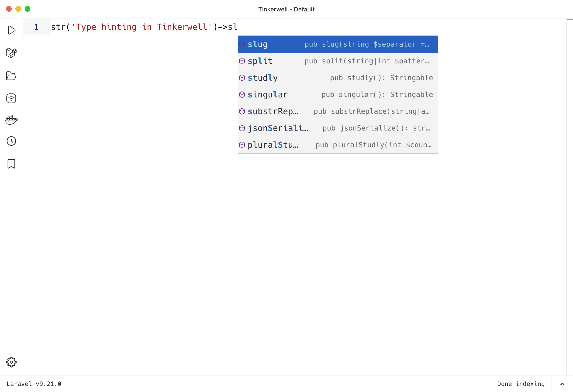The height and width of the screenshot is (392, 573).
Task: Select the slug autocomplete suggestion
Action: [x=338, y=44]
